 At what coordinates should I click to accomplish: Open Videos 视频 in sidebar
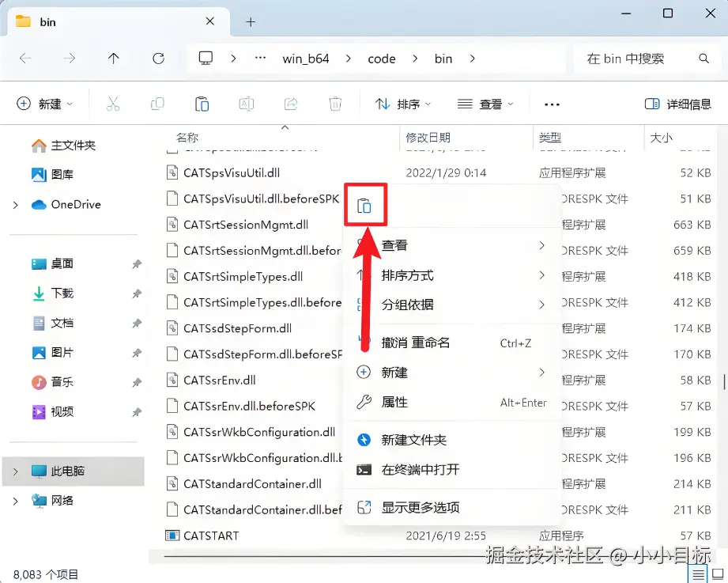(x=52, y=411)
